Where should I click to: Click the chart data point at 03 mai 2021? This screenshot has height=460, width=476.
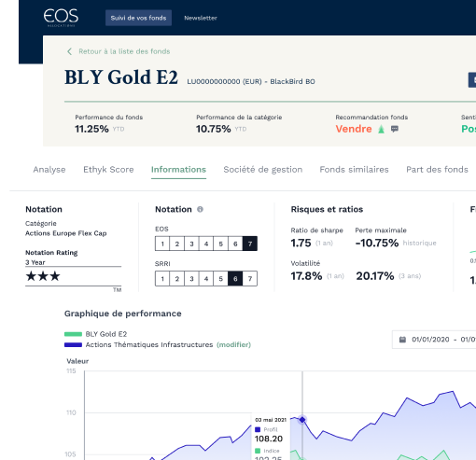[302, 420]
